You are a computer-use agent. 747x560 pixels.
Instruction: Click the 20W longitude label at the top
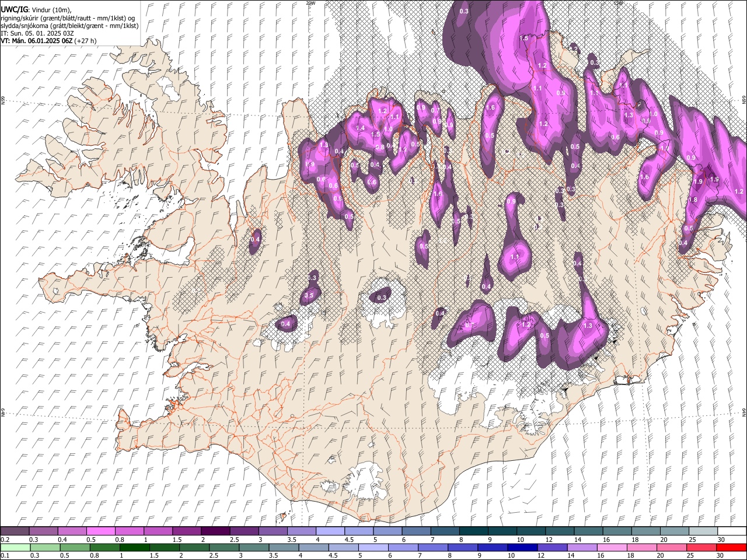coord(310,2)
